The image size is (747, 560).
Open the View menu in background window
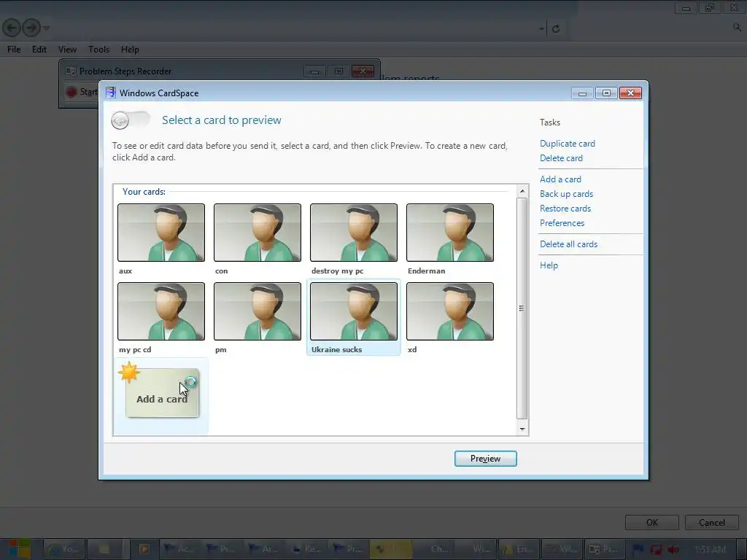(x=67, y=50)
